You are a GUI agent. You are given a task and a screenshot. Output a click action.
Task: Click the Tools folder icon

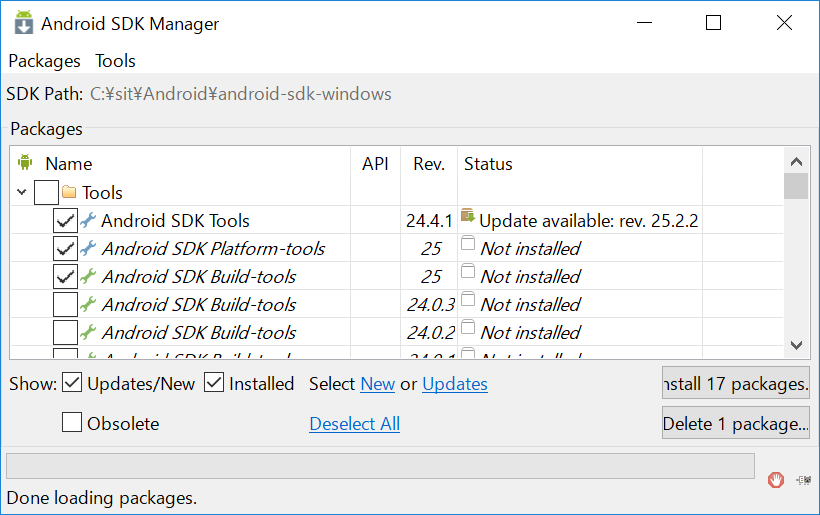click(69, 192)
